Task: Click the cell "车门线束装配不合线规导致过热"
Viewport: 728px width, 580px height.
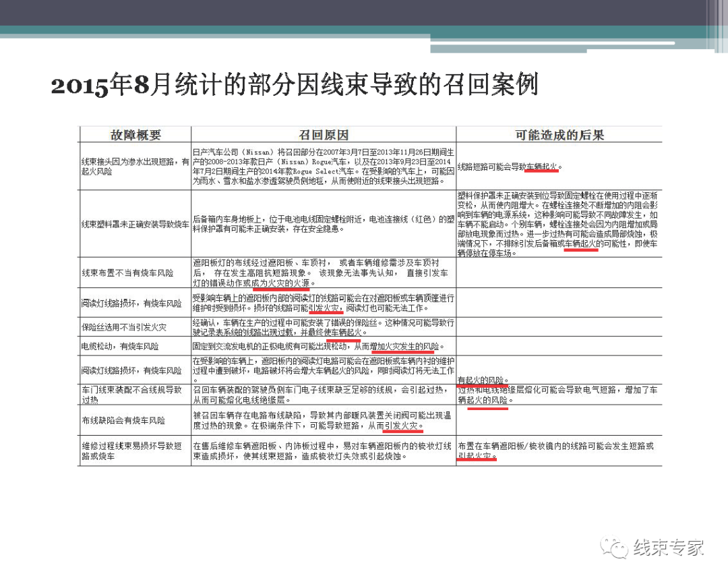Action: click(x=132, y=395)
